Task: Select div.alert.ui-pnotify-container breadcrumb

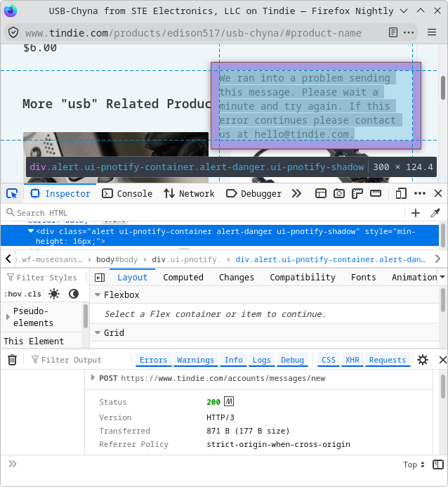Action: click(331, 259)
